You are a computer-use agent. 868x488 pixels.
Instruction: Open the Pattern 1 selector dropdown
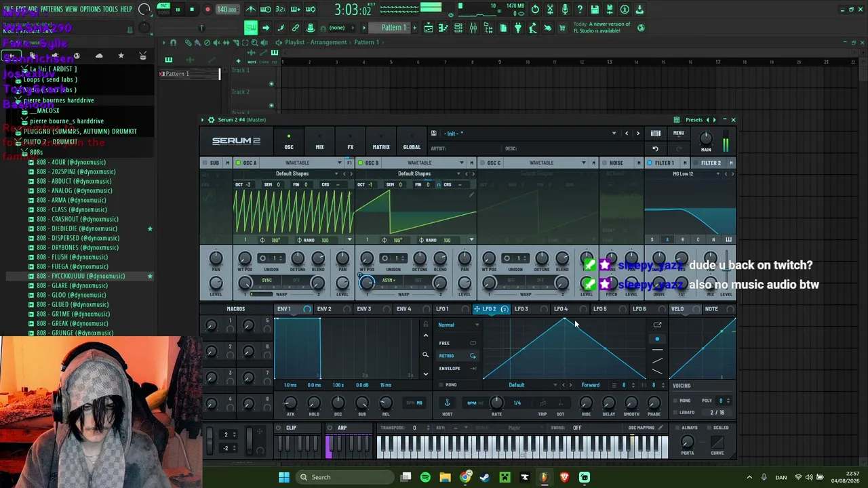(x=394, y=28)
